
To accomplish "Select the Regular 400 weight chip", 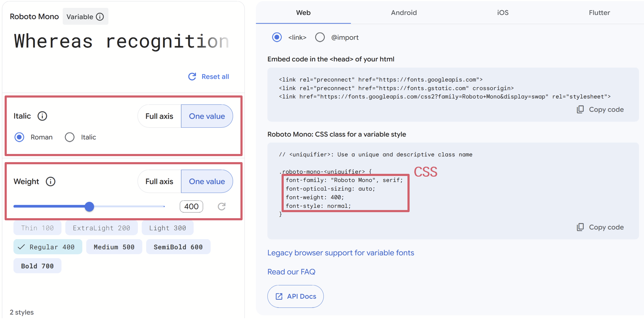I will coord(48,247).
